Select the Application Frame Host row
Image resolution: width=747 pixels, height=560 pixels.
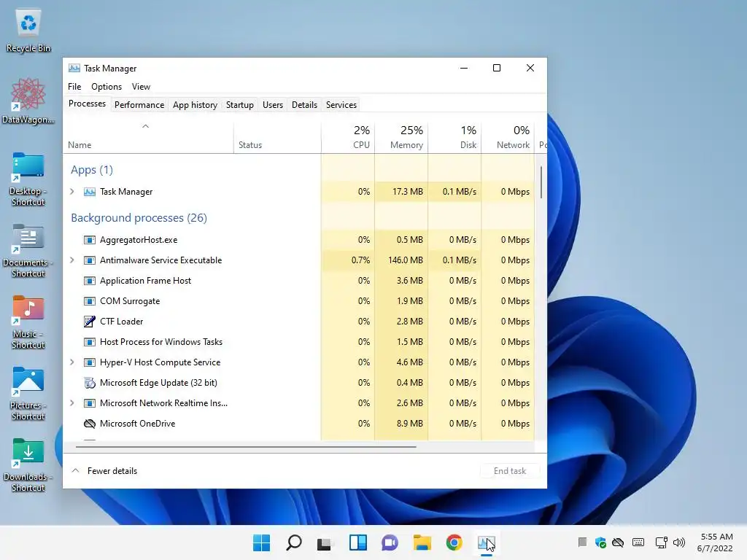(x=299, y=281)
